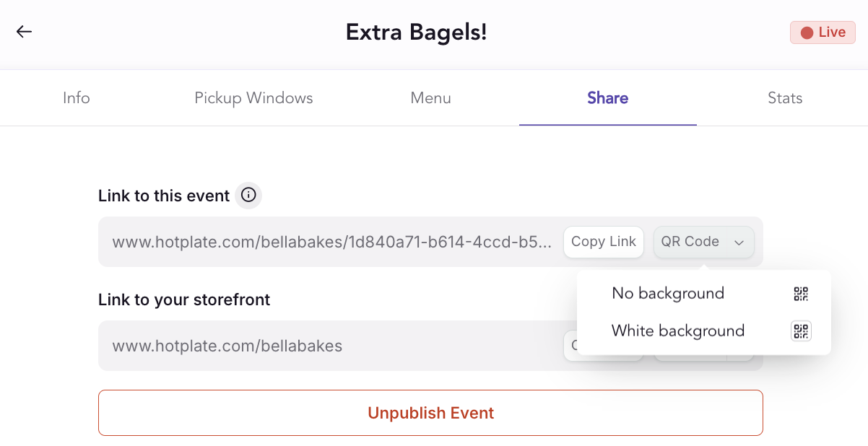
Task: Click the Link to your storefront heading
Action: click(x=184, y=299)
